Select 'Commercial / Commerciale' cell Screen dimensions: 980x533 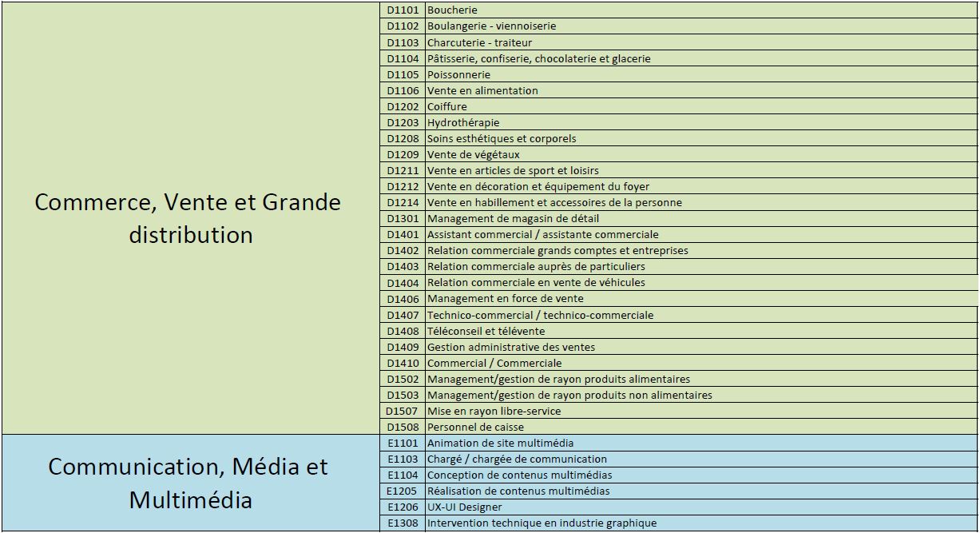[x=702, y=363]
